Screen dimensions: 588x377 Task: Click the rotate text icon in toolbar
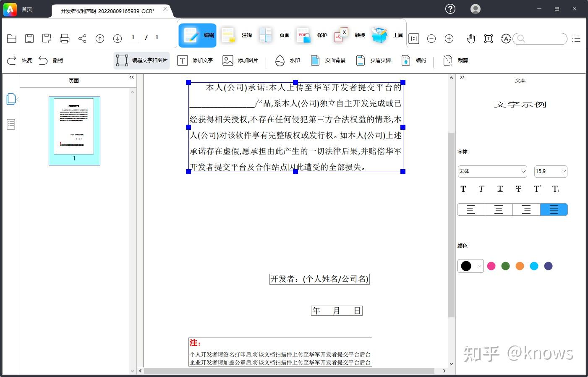tap(506, 39)
